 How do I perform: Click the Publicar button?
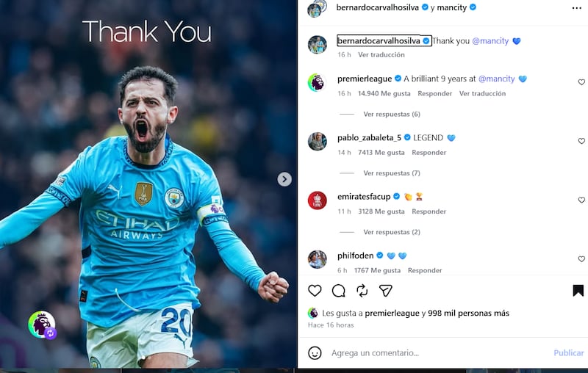pyautogui.click(x=568, y=352)
